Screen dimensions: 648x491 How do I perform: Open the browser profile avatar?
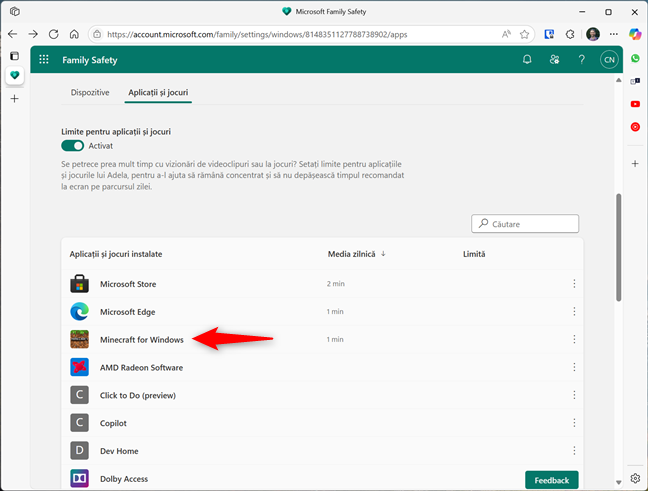coord(593,34)
